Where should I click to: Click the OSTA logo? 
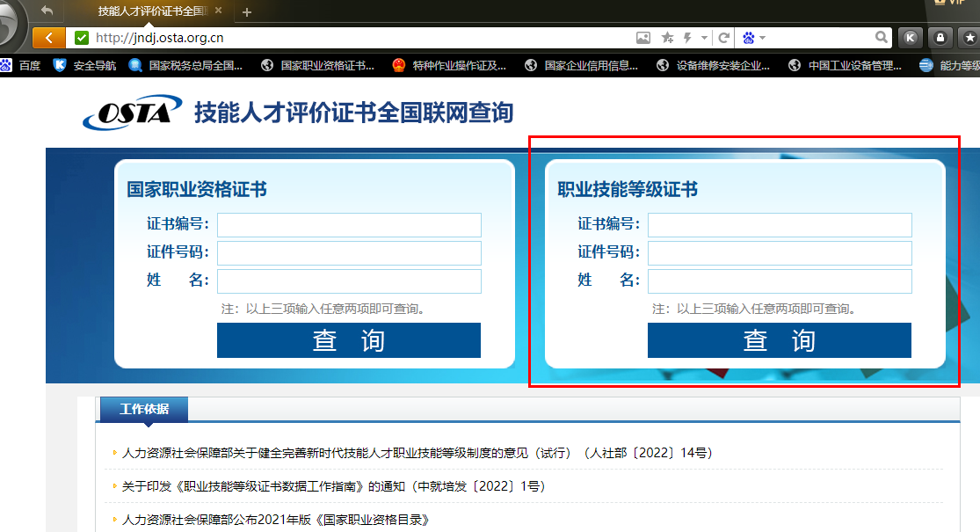(x=132, y=113)
